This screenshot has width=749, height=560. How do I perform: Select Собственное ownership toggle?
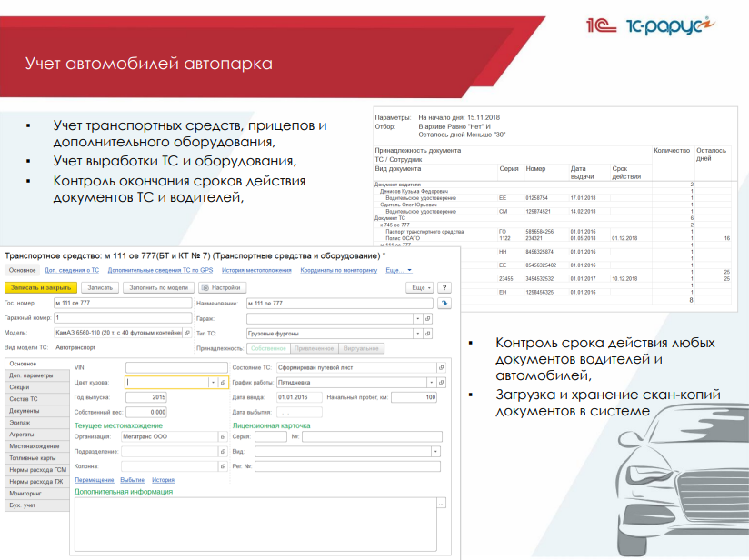click(268, 348)
